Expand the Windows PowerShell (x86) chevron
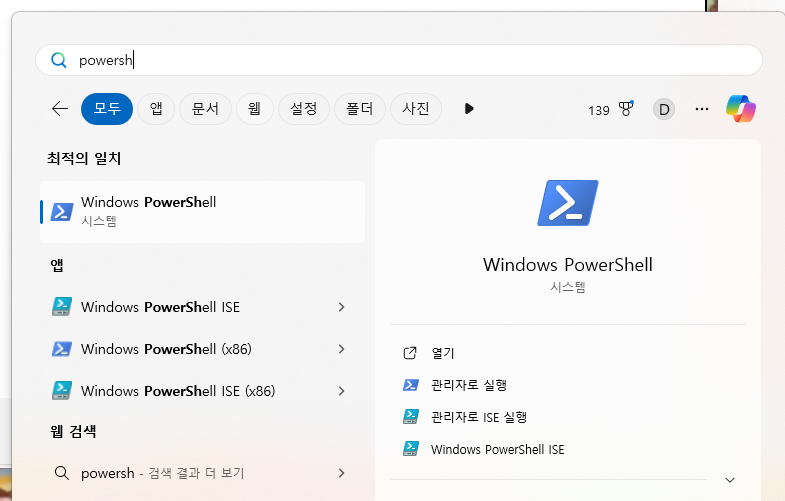 pos(341,349)
